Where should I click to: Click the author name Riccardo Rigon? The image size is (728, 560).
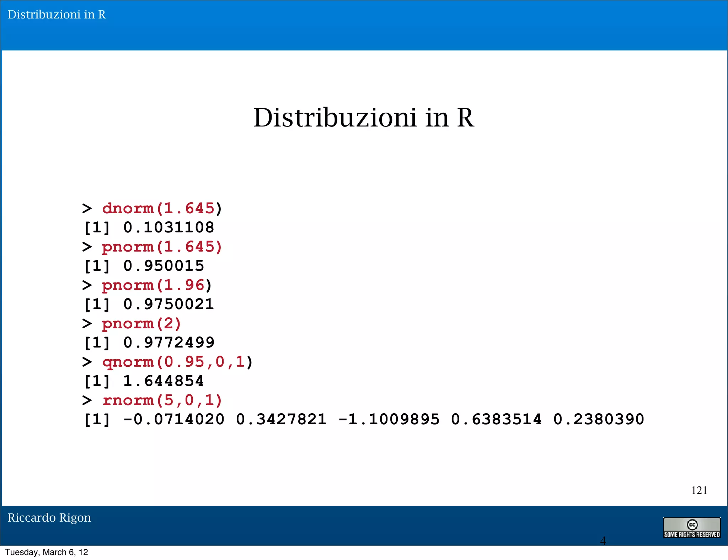(x=49, y=518)
